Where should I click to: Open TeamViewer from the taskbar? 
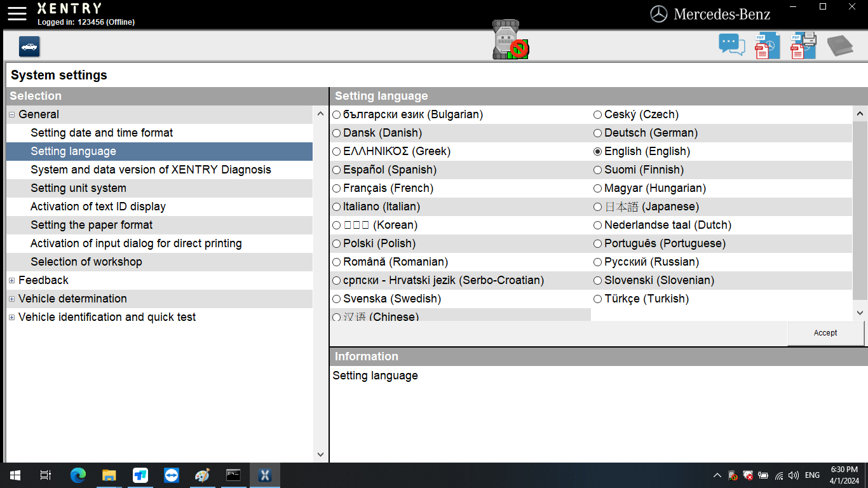pyautogui.click(x=172, y=475)
